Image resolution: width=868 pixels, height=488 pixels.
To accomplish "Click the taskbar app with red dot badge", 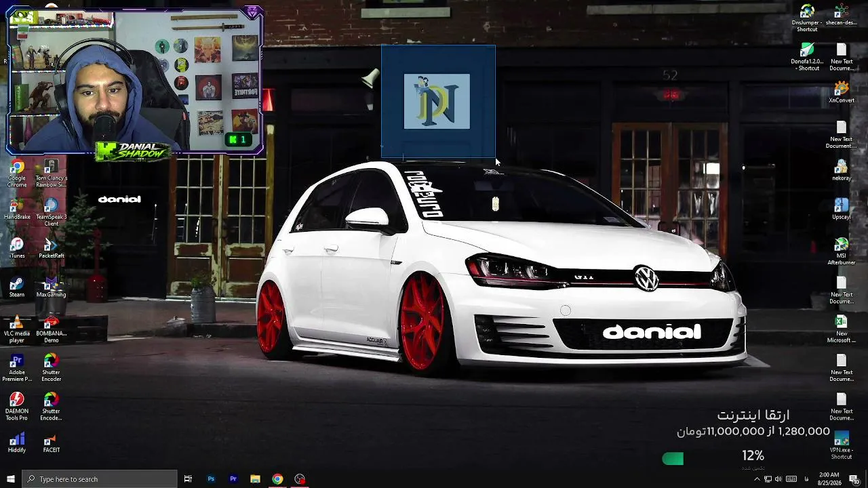I will 300,479.
